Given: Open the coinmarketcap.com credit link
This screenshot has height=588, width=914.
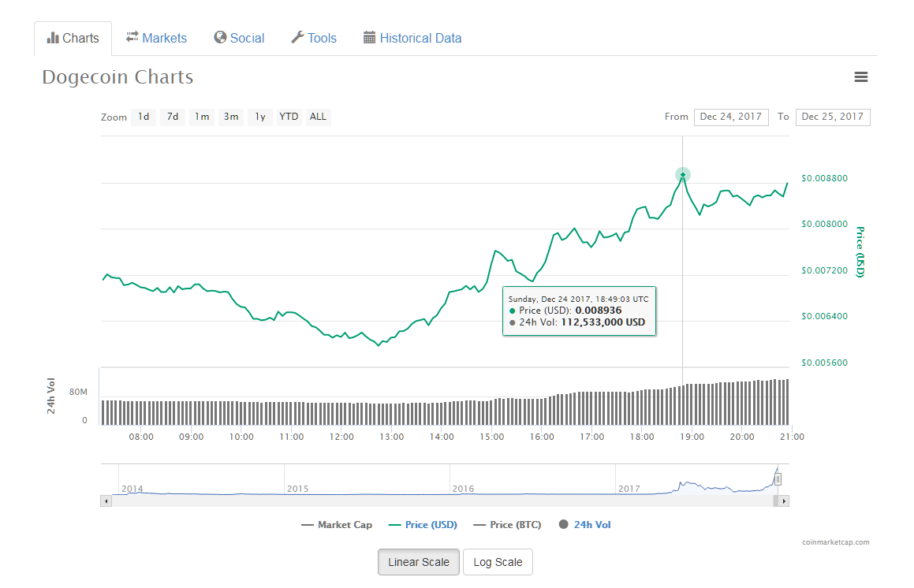Looking at the screenshot, I should point(835,542).
